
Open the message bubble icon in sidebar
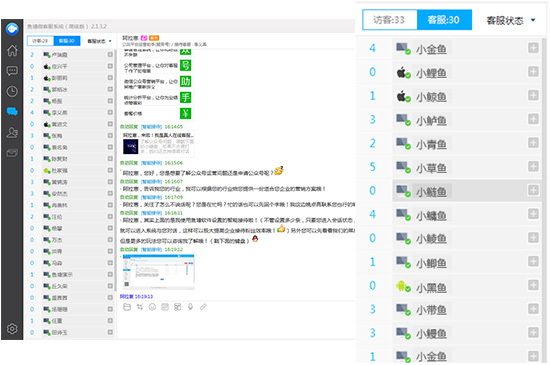(12, 71)
